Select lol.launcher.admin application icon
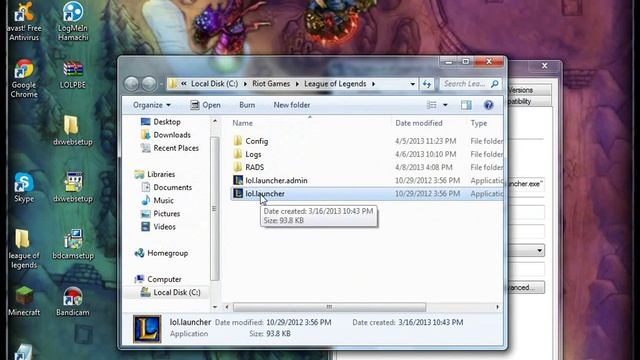 click(x=238, y=180)
